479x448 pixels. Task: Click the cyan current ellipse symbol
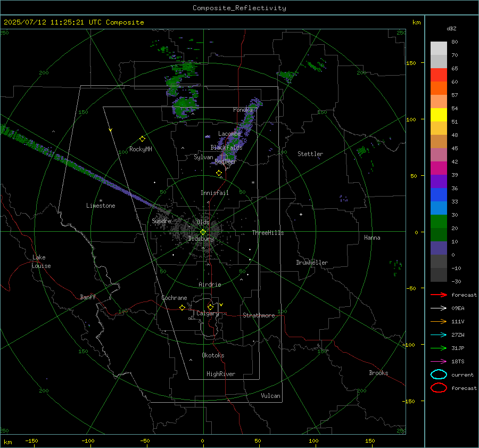point(439,374)
